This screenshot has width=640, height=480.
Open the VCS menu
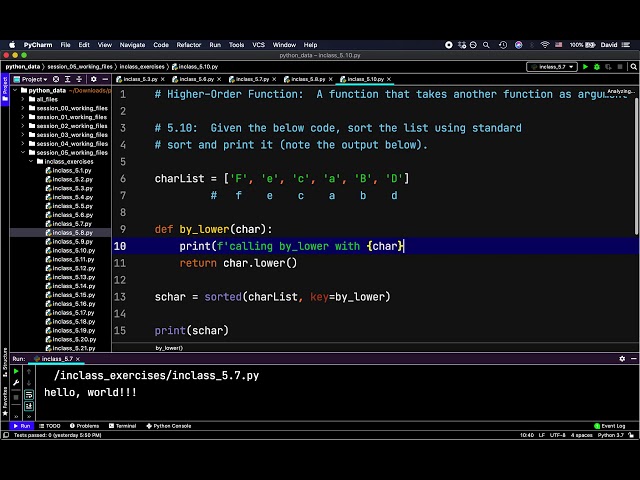tap(258, 45)
